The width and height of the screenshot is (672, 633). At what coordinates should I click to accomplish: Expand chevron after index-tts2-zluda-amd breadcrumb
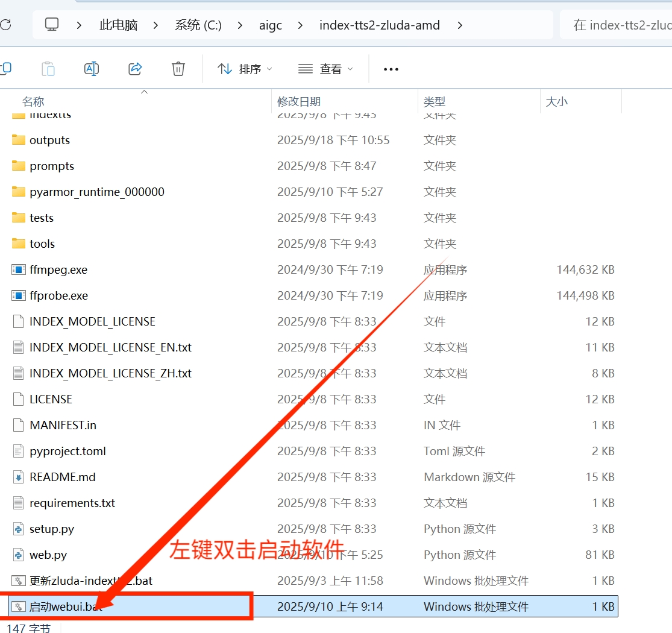(460, 25)
